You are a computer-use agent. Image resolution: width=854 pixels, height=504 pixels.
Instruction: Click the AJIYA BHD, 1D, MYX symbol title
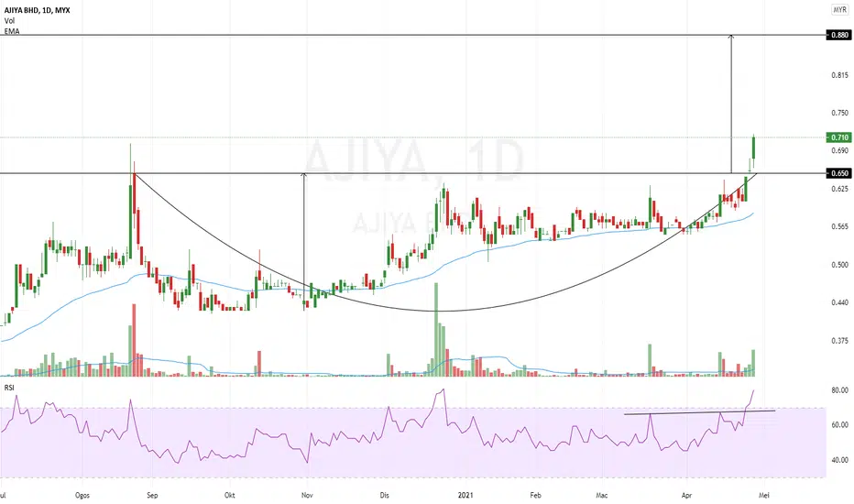[x=37, y=10]
